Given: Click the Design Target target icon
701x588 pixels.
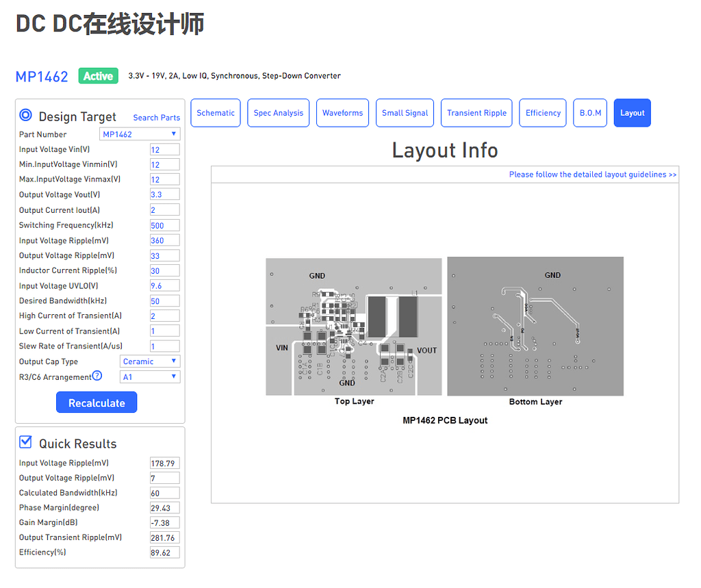Looking at the screenshot, I should [x=25, y=116].
